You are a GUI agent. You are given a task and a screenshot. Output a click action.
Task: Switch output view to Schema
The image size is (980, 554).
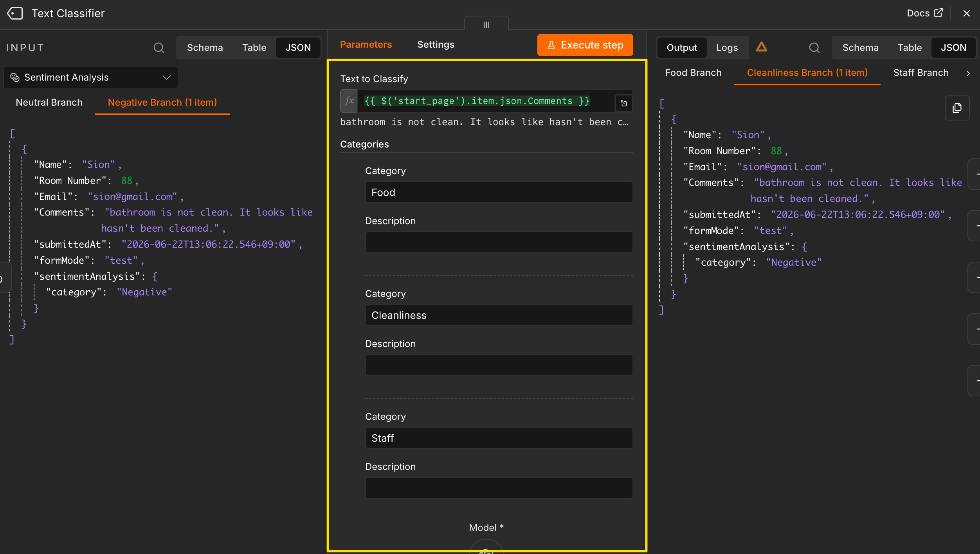click(860, 48)
